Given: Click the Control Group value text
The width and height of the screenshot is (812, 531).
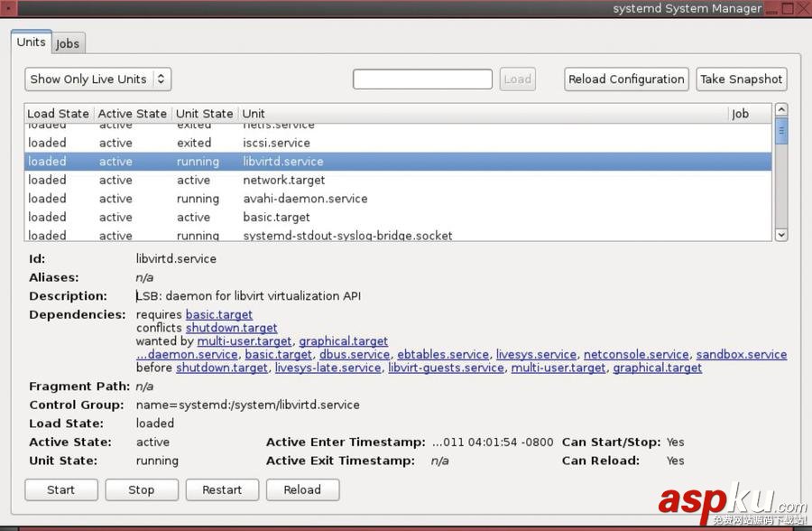Looking at the screenshot, I should point(247,405).
